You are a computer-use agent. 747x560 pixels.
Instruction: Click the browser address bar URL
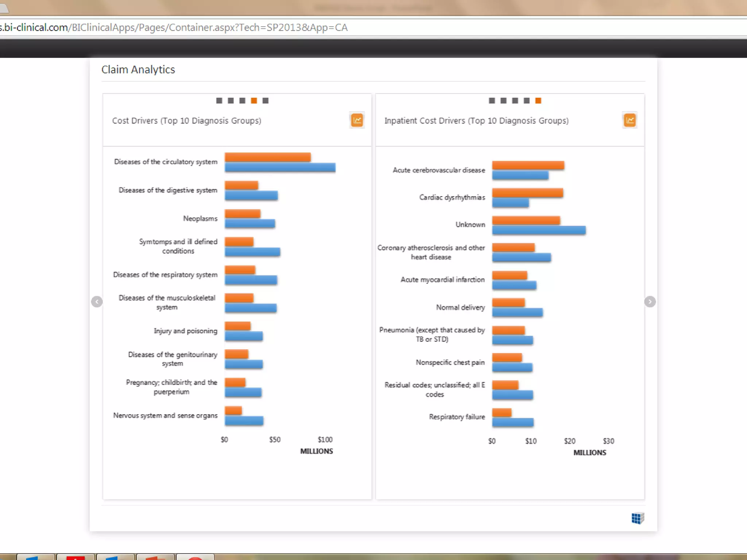[x=174, y=28]
